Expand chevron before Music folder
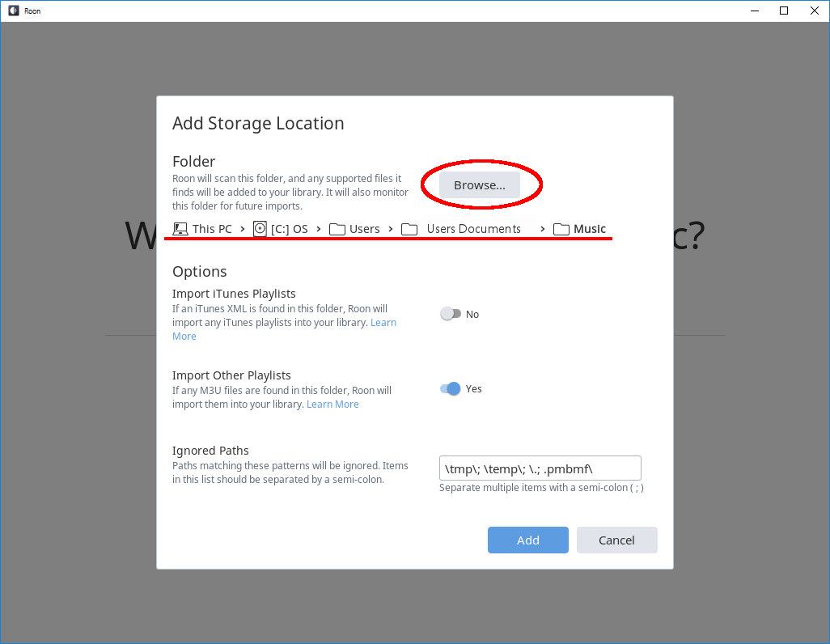Image resolution: width=830 pixels, height=644 pixels. [x=543, y=229]
